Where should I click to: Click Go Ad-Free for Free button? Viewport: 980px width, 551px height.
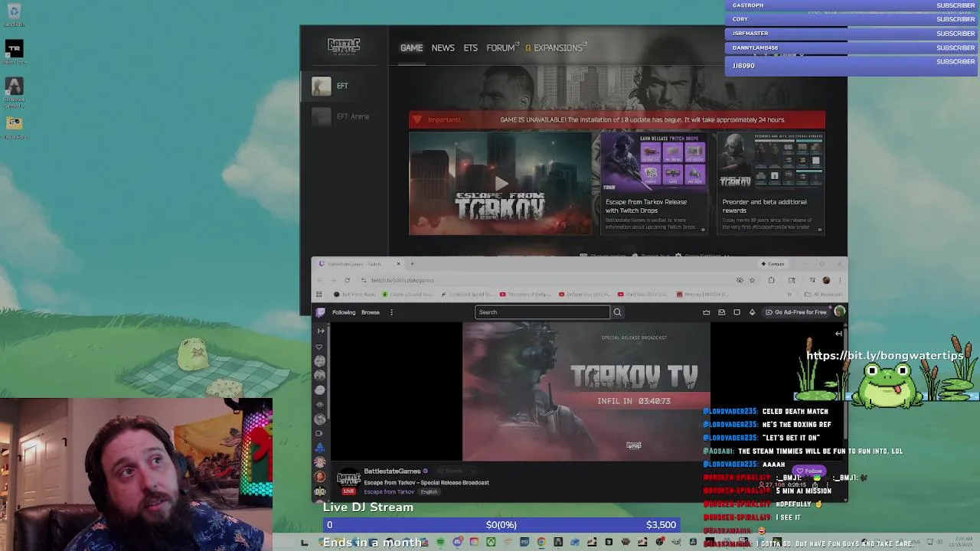pos(796,312)
